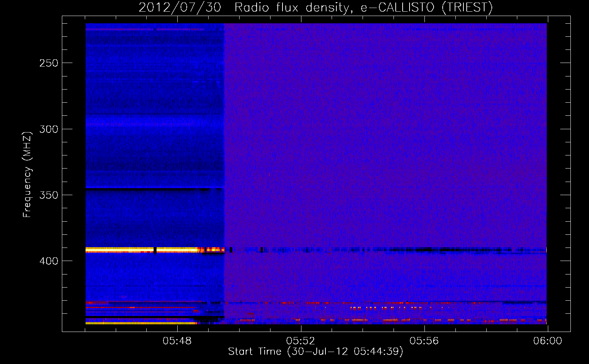
Task: Click the 05:56 time tick label
Action: pos(424,341)
